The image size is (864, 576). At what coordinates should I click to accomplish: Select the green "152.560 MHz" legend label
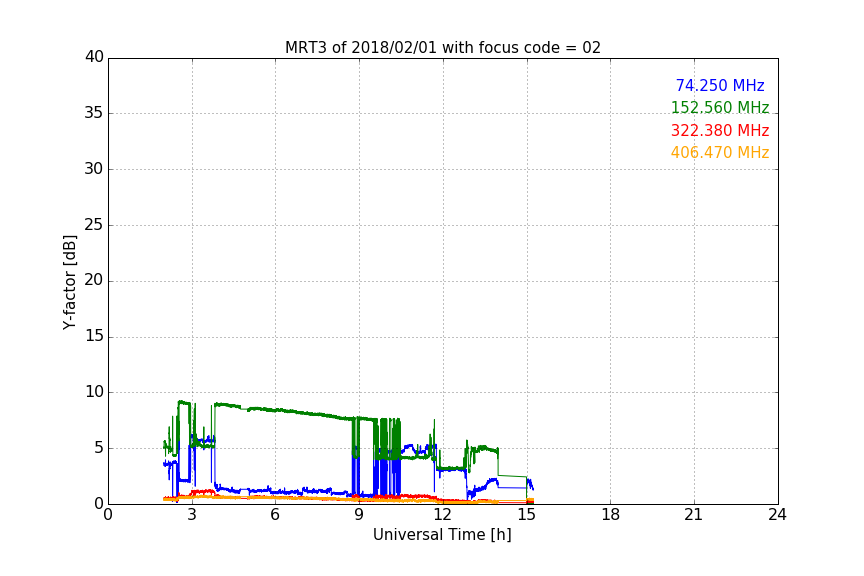click(720, 108)
